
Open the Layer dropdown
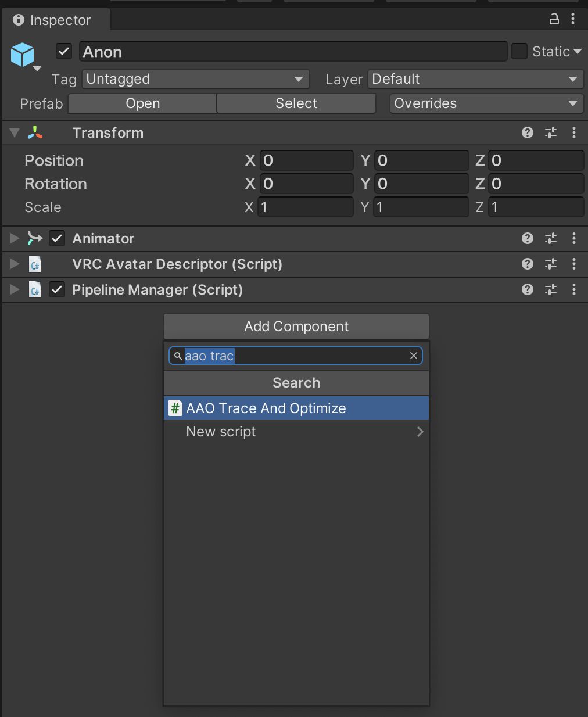tap(475, 79)
